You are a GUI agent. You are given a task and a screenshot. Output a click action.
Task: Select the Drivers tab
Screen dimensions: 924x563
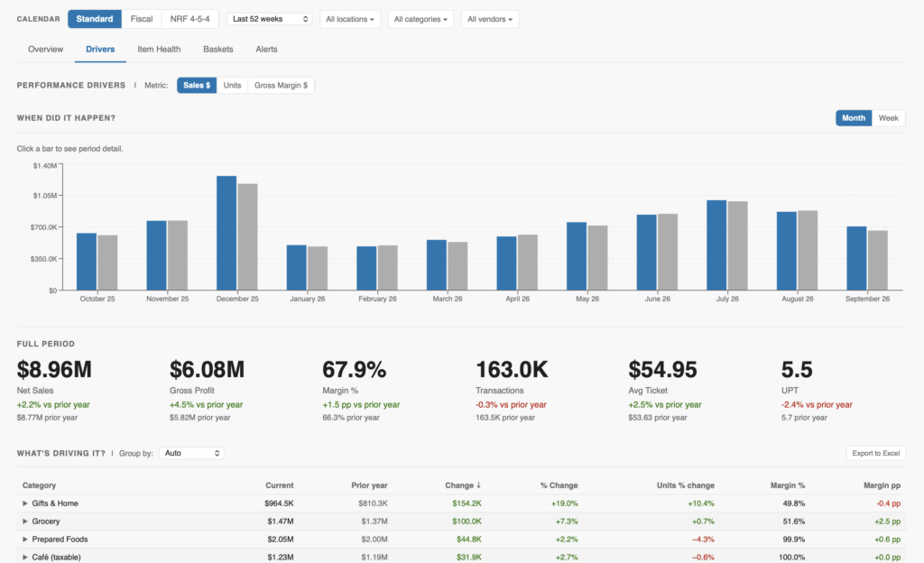pos(100,50)
